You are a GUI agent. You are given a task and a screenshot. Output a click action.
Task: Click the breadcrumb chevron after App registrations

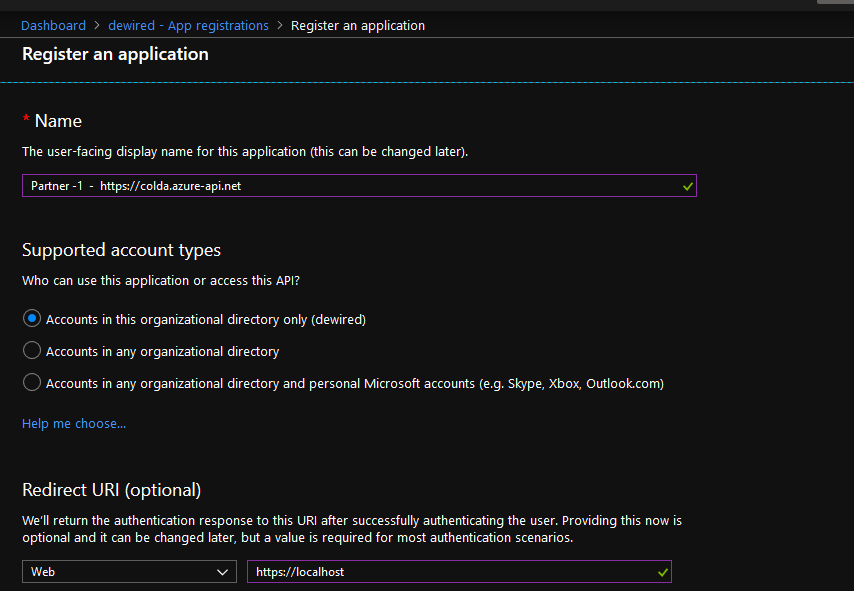280,26
